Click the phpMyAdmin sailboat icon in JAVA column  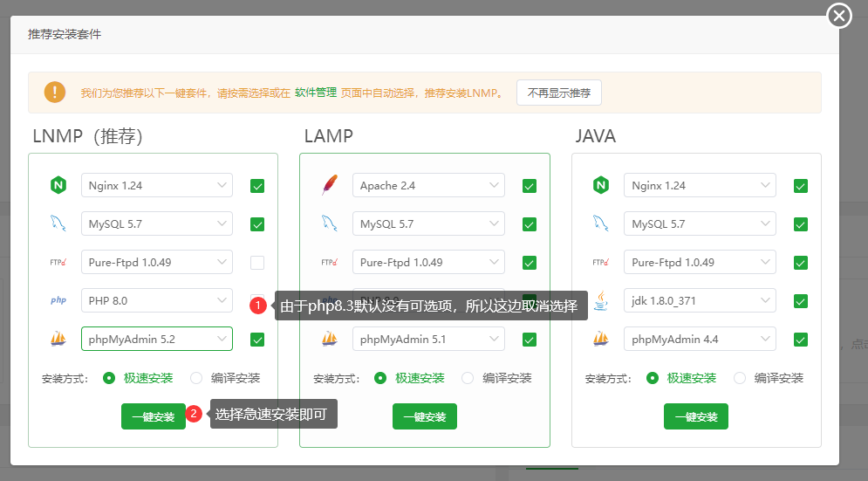601,339
